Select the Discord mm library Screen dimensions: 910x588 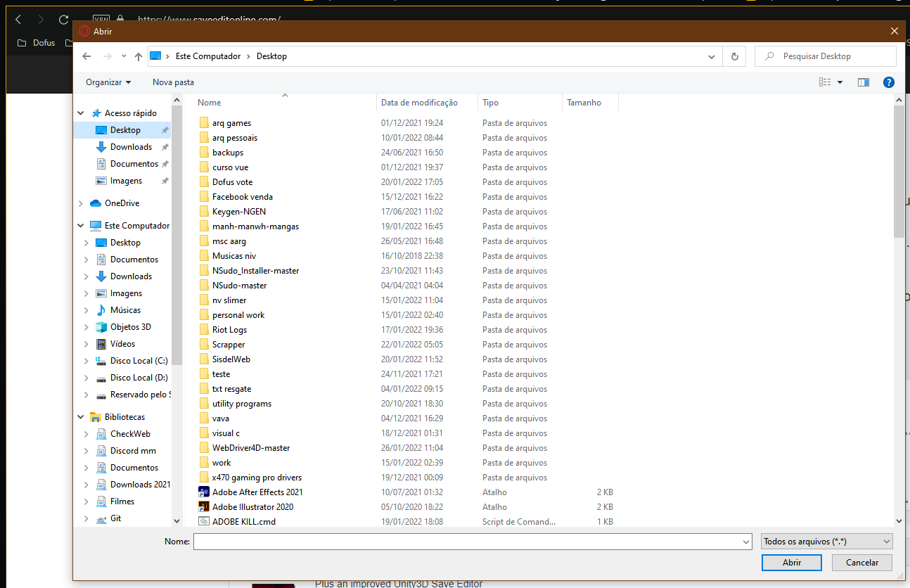[133, 451]
